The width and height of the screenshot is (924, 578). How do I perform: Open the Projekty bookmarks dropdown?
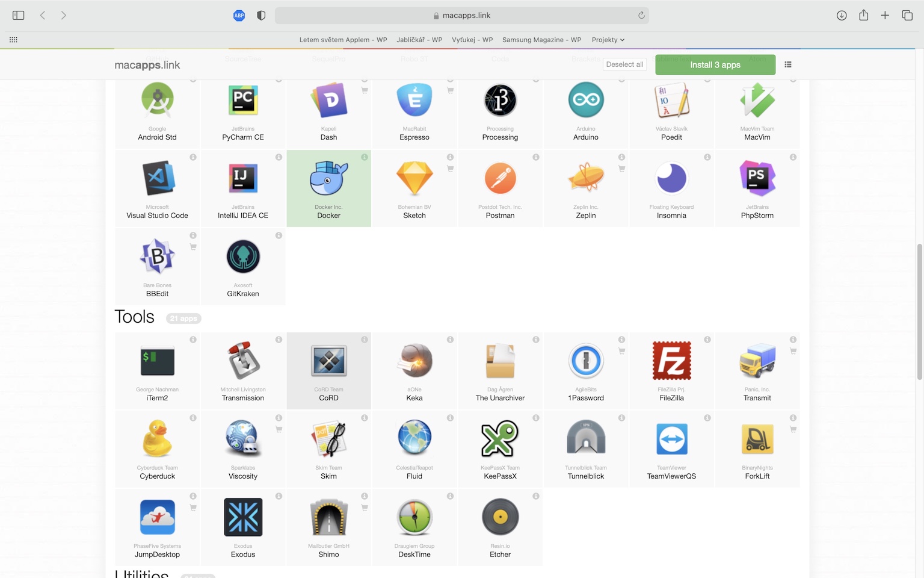click(608, 40)
